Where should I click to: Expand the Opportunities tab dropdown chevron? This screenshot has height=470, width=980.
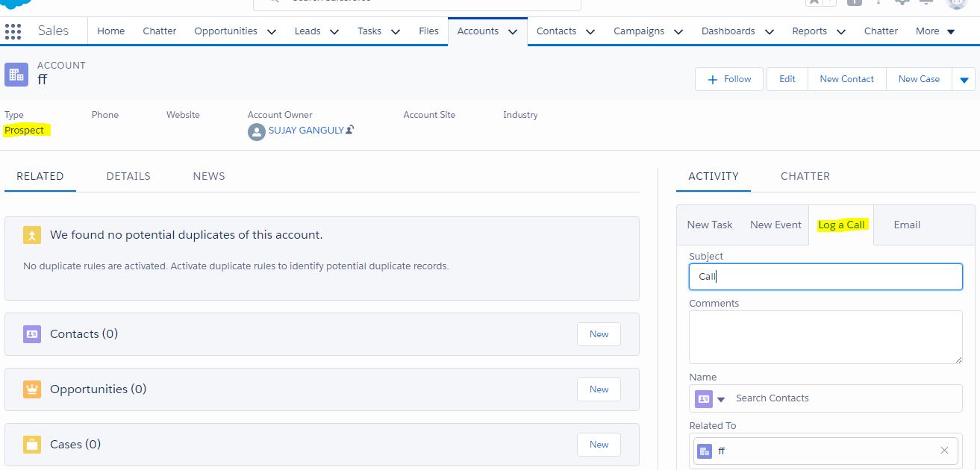(272, 31)
